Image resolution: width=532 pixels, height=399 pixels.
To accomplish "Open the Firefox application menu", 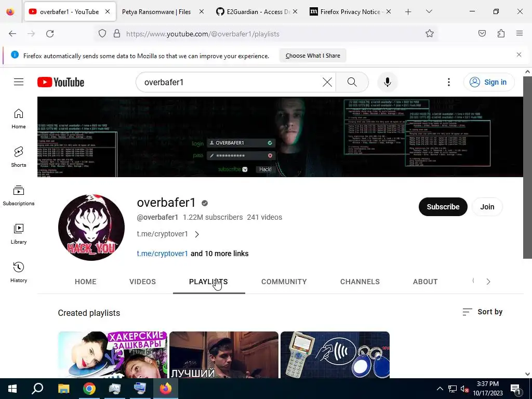I will 520,34.
